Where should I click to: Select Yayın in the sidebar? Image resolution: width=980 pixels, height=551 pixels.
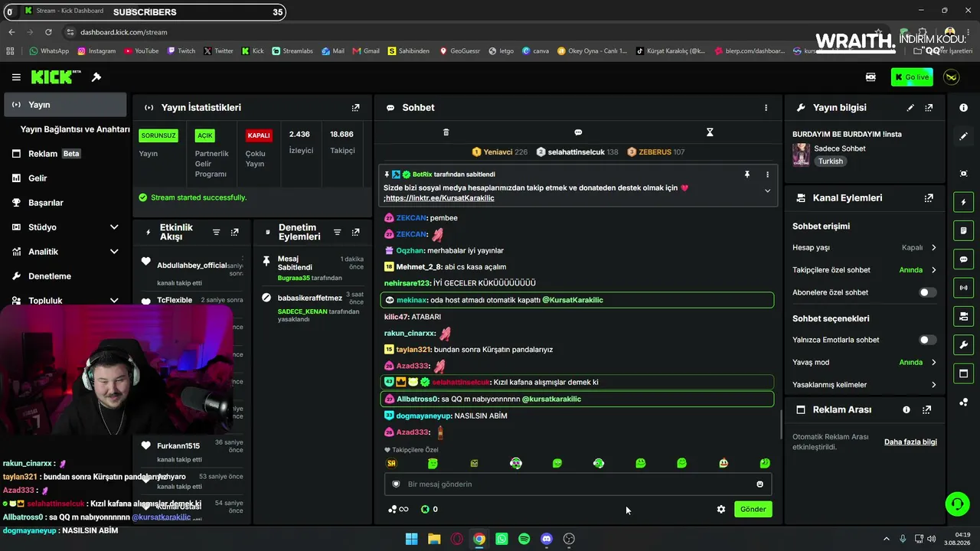(64, 105)
